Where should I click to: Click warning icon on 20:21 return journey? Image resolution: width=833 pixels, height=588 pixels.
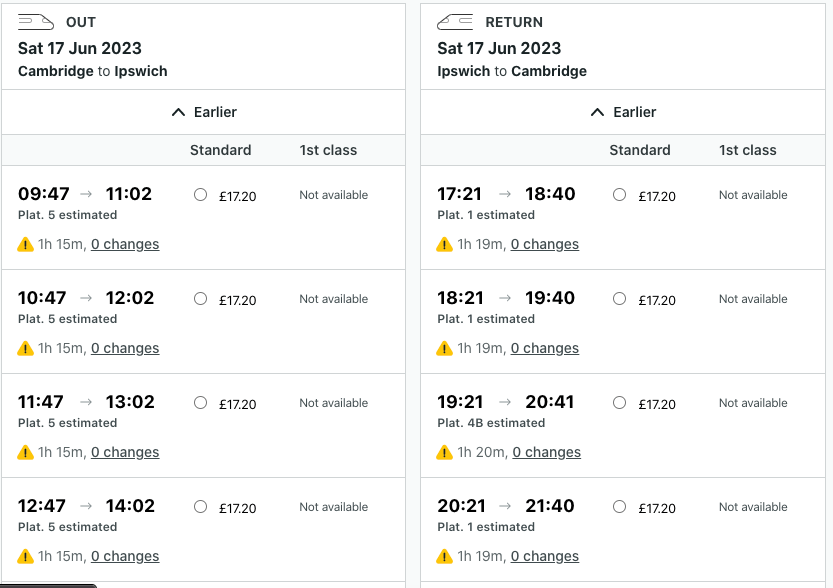click(445, 556)
